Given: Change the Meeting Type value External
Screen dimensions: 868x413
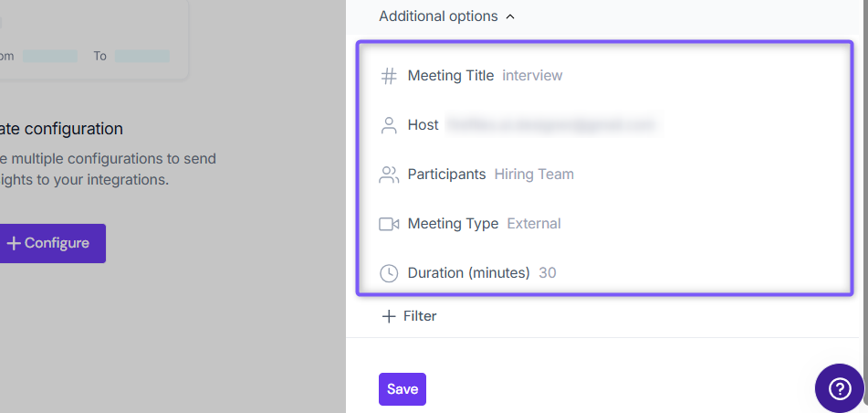Looking at the screenshot, I should 534,224.
